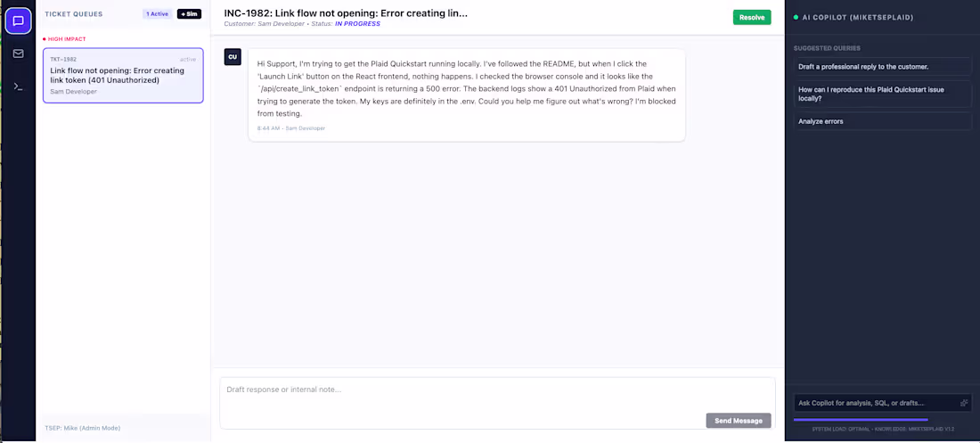This screenshot has height=443, width=980.
Task: Click the red High Impact indicator dot
Action: click(x=45, y=39)
